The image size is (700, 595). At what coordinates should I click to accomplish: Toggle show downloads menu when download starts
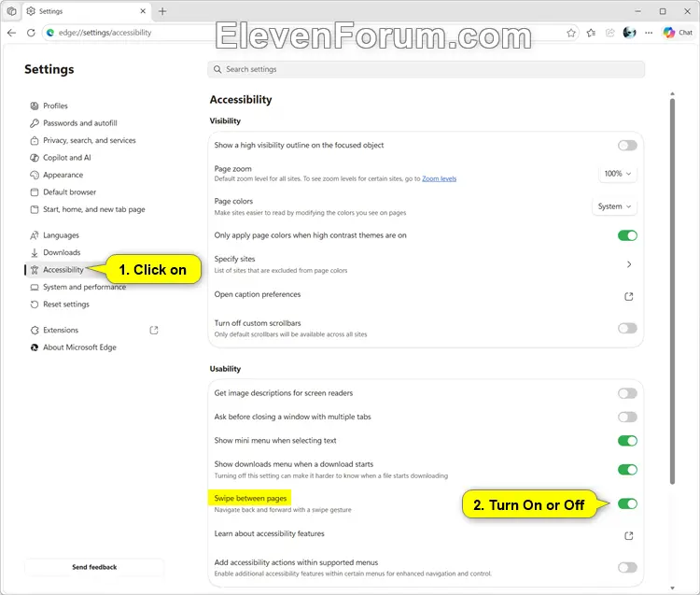(627, 470)
